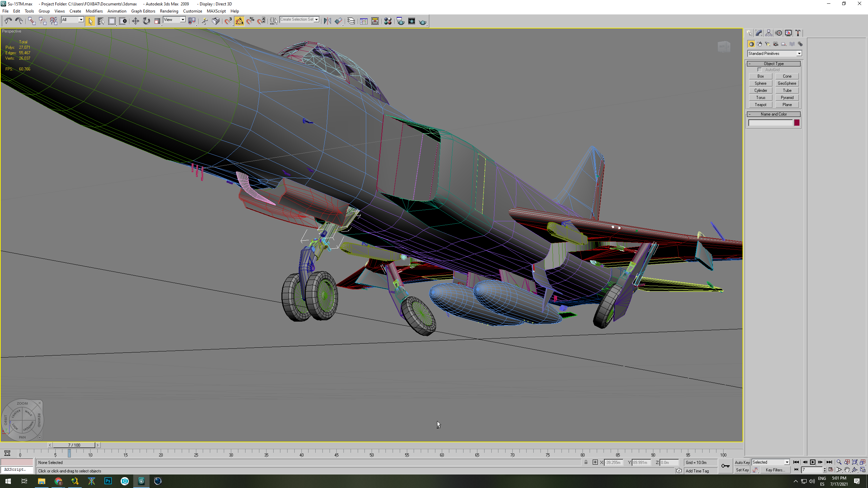Enable the AutoGrid checkbox

click(759, 70)
